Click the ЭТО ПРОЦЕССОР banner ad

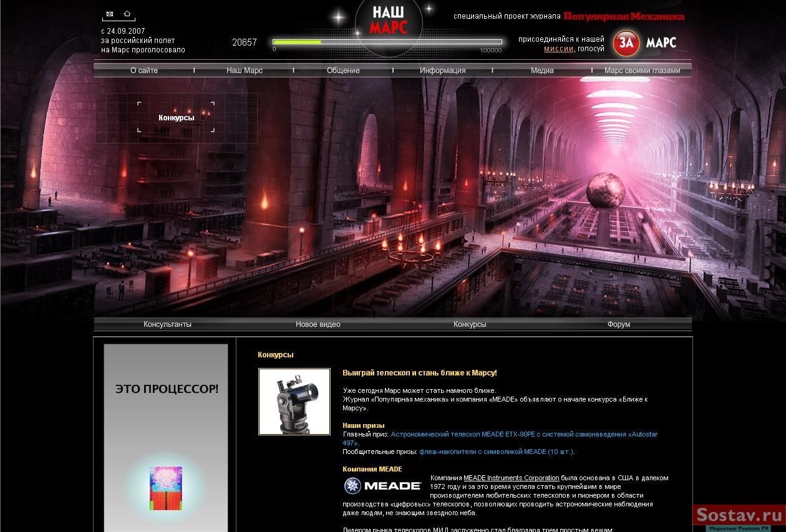click(166, 438)
